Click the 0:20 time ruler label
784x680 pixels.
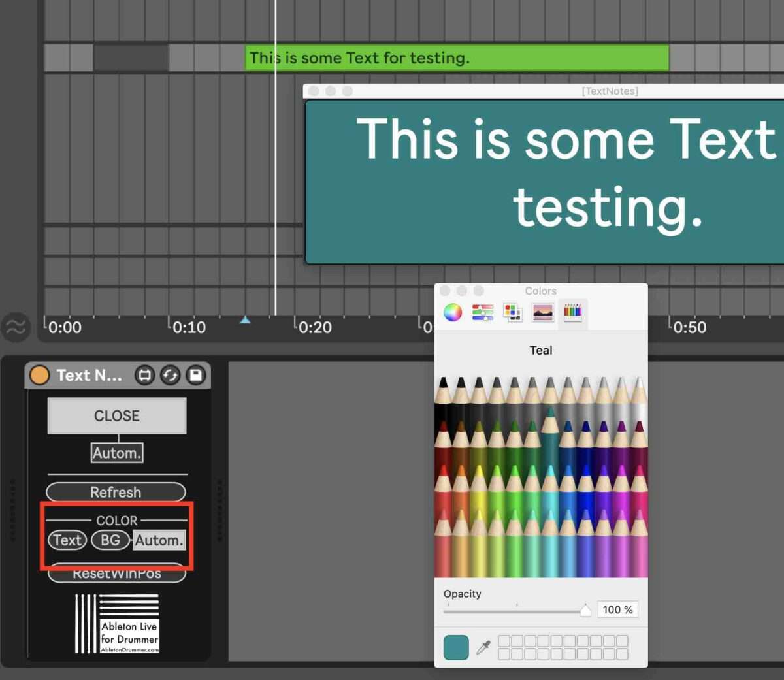315,327
